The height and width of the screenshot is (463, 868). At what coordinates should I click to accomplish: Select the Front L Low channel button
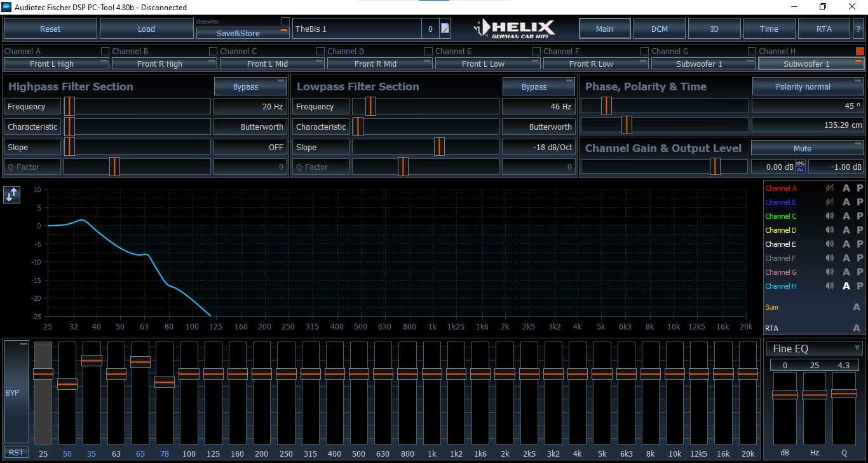coord(488,64)
